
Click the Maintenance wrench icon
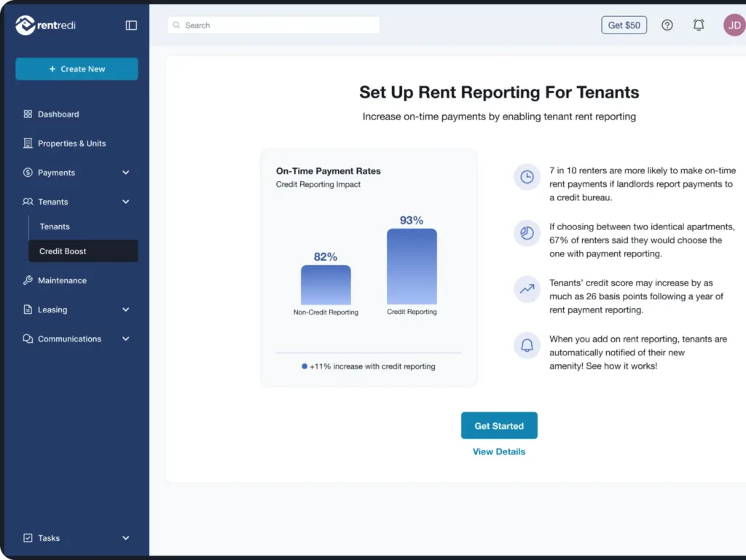pyautogui.click(x=28, y=280)
